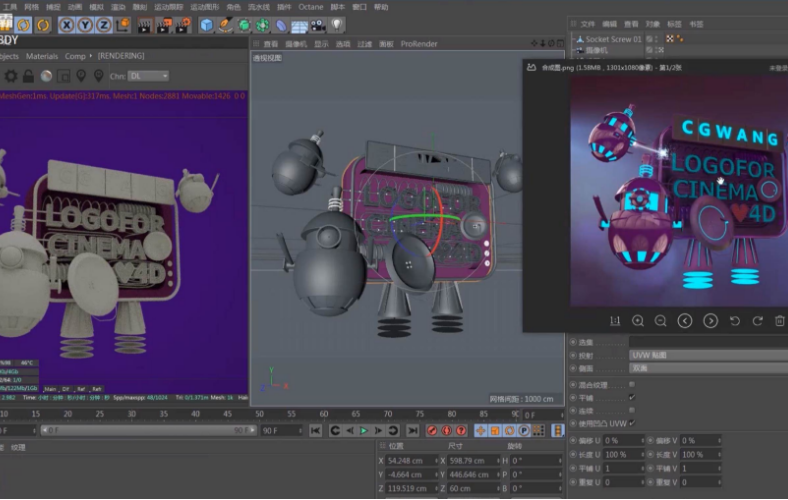
Task: Click offset U 0 % field
Action: coord(623,441)
